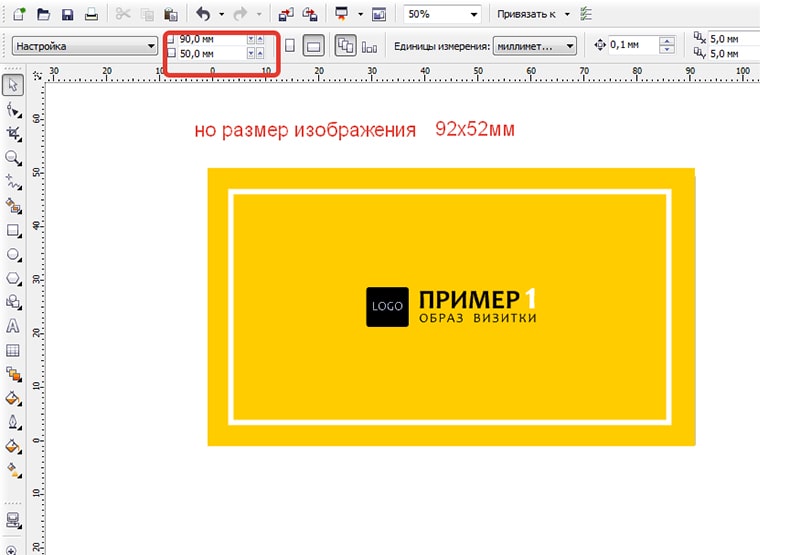Create a new document

click(x=19, y=14)
